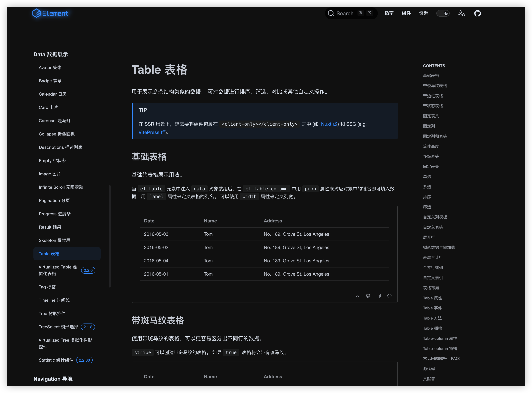
Task: Open the GitHub repository icon
Action: tap(477, 13)
